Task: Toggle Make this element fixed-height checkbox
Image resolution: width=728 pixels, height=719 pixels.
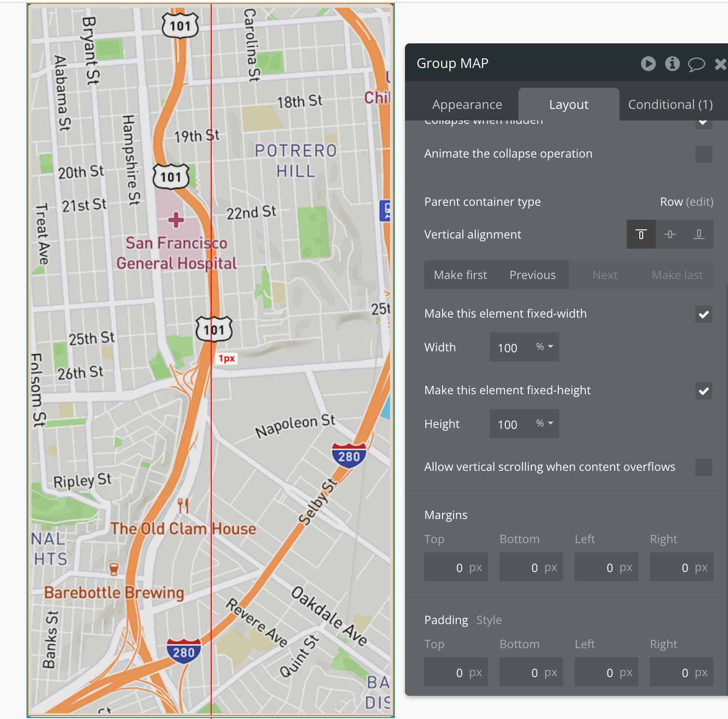Action: [704, 391]
